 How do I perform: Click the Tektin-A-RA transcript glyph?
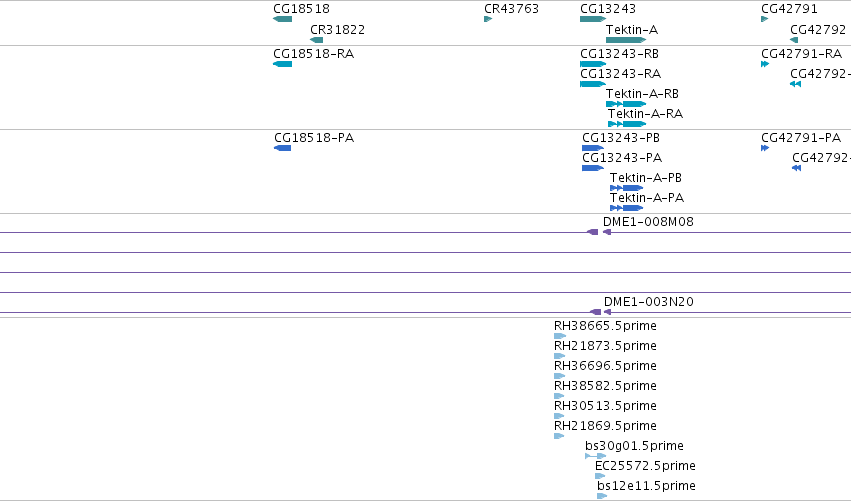coord(627,124)
